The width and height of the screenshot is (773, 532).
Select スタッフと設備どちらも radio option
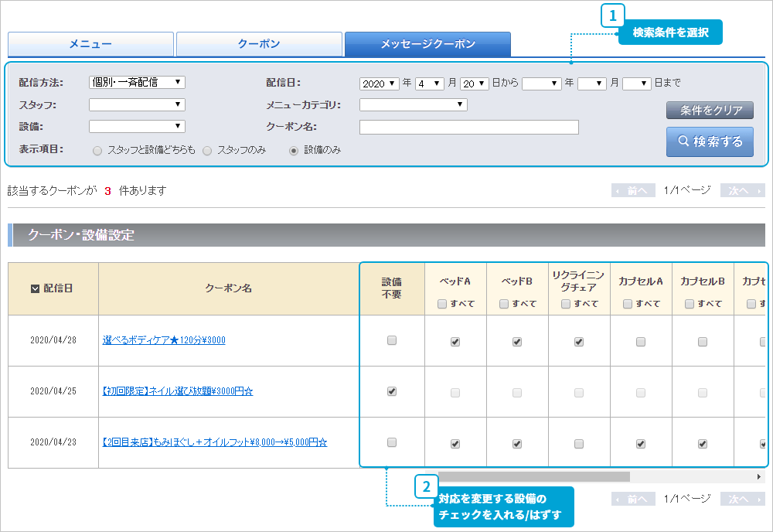click(x=97, y=151)
